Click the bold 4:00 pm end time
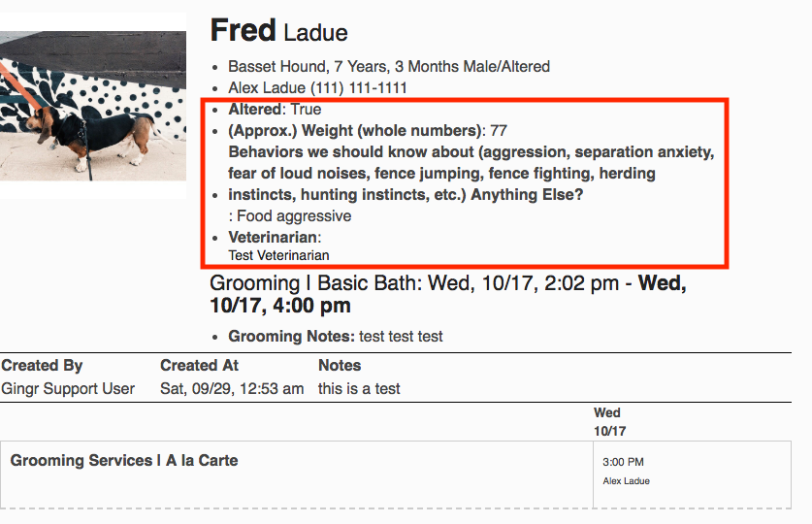Viewport: 812px width, 524px height. (x=311, y=306)
